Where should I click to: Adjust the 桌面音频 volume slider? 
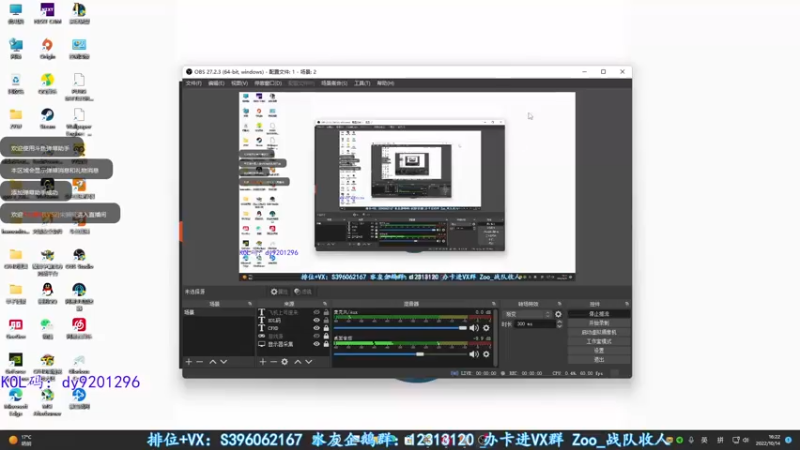click(x=400, y=354)
